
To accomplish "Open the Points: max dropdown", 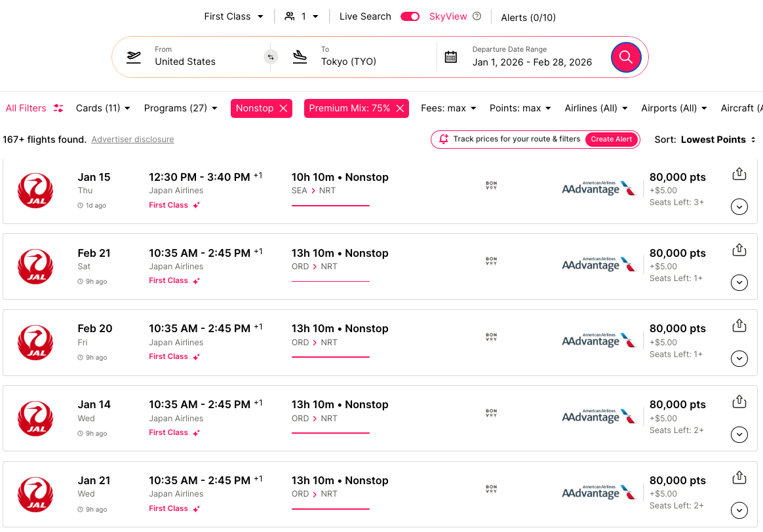I will (520, 108).
